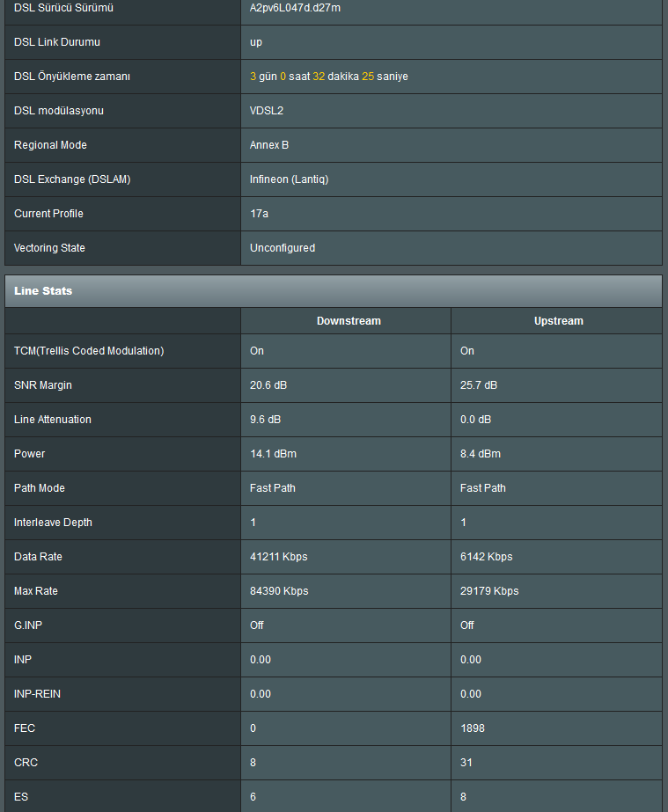Click the Current Profile value 17a

259,214
